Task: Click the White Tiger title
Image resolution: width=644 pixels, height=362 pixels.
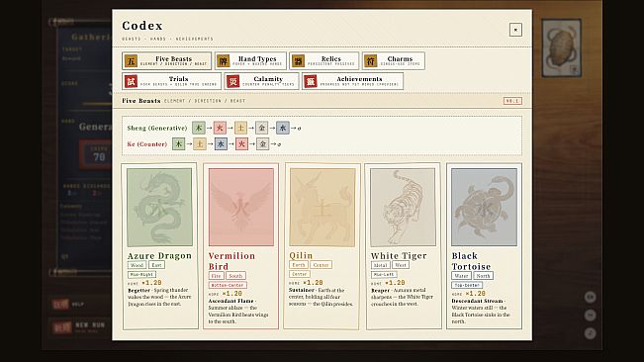Action: (x=399, y=256)
